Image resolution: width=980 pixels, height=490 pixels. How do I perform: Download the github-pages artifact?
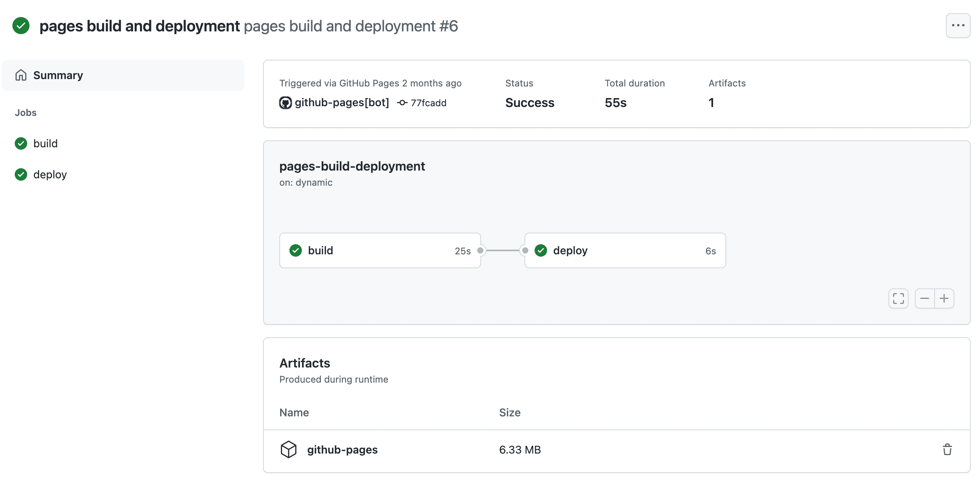pyautogui.click(x=342, y=450)
